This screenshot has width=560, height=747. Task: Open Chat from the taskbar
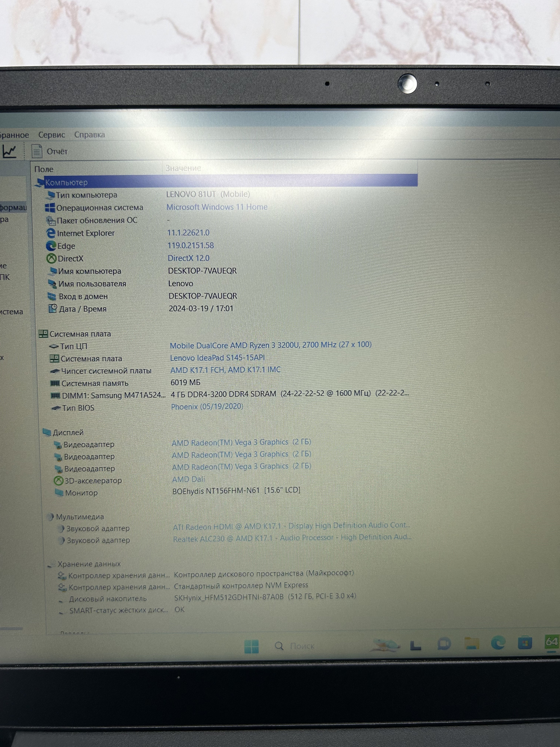(x=443, y=644)
